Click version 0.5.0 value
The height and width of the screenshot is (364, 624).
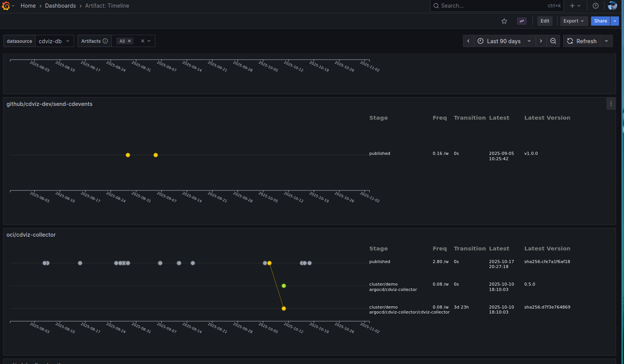[530, 284]
